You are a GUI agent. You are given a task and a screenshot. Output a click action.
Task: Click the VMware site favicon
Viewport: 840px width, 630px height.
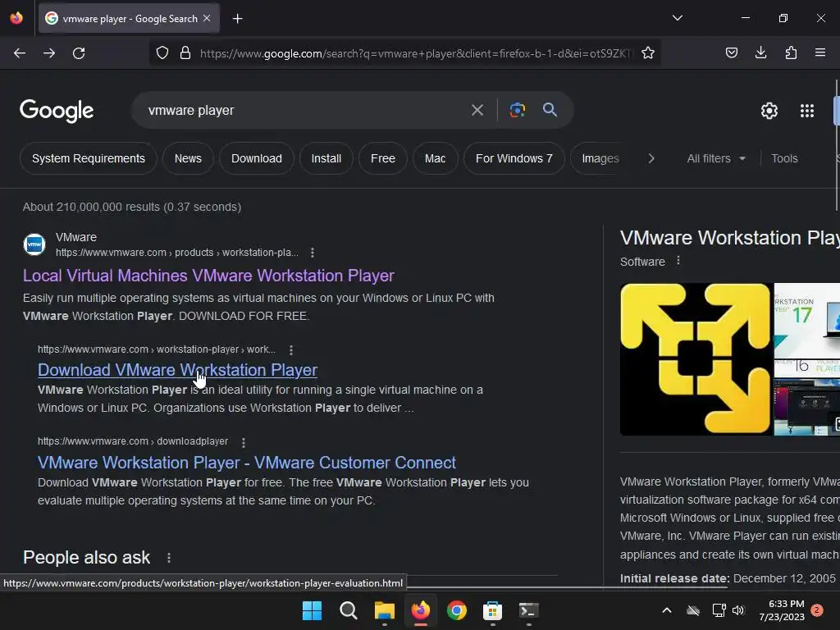(34, 244)
